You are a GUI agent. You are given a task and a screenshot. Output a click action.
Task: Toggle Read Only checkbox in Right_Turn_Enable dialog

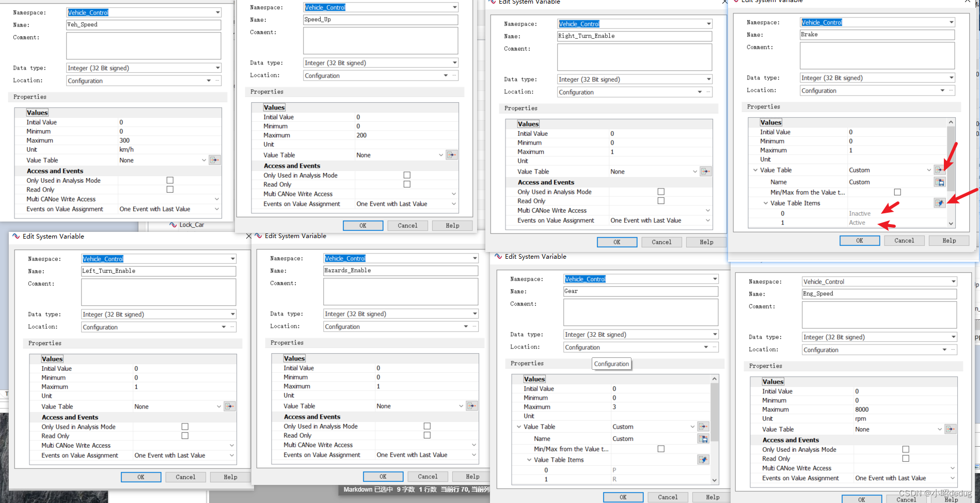click(x=661, y=201)
